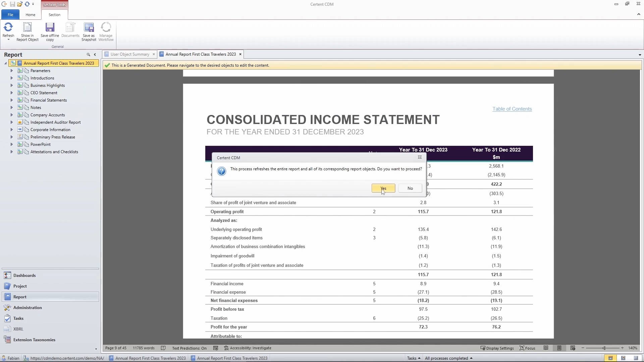Expand the Notes tree node
This screenshot has width=644, height=362.
pos(12,108)
